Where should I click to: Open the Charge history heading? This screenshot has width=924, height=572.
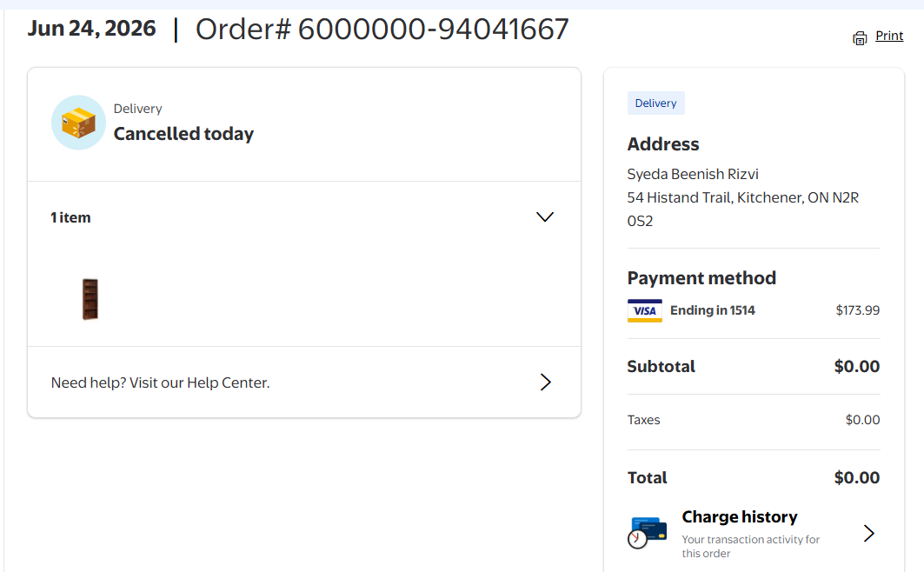click(740, 516)
